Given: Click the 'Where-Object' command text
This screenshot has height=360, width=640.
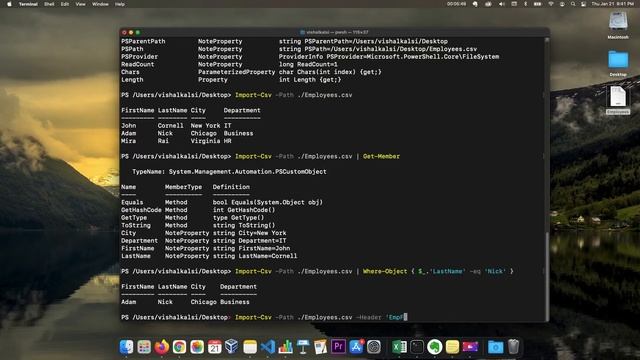Looking at the screenshot, I should (x=385, y=271).
